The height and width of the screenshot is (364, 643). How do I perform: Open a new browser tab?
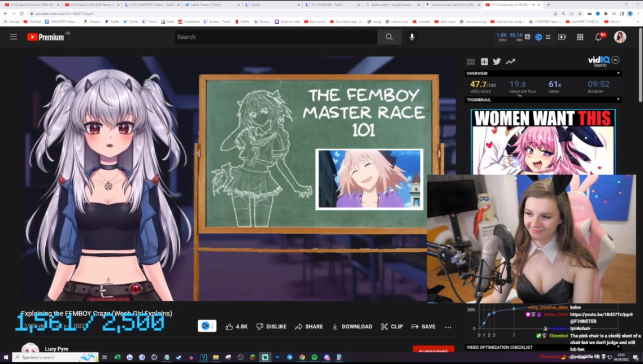click(x=548, y=5)
